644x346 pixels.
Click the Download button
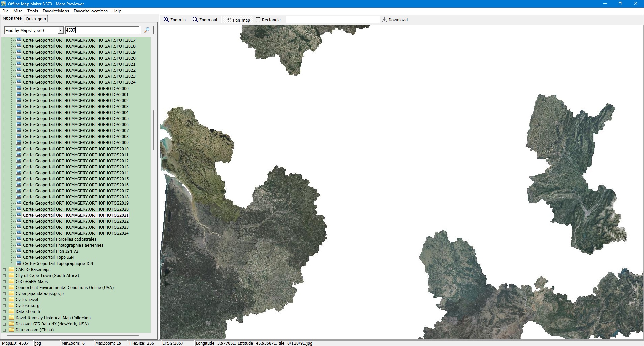click(395, 20)
